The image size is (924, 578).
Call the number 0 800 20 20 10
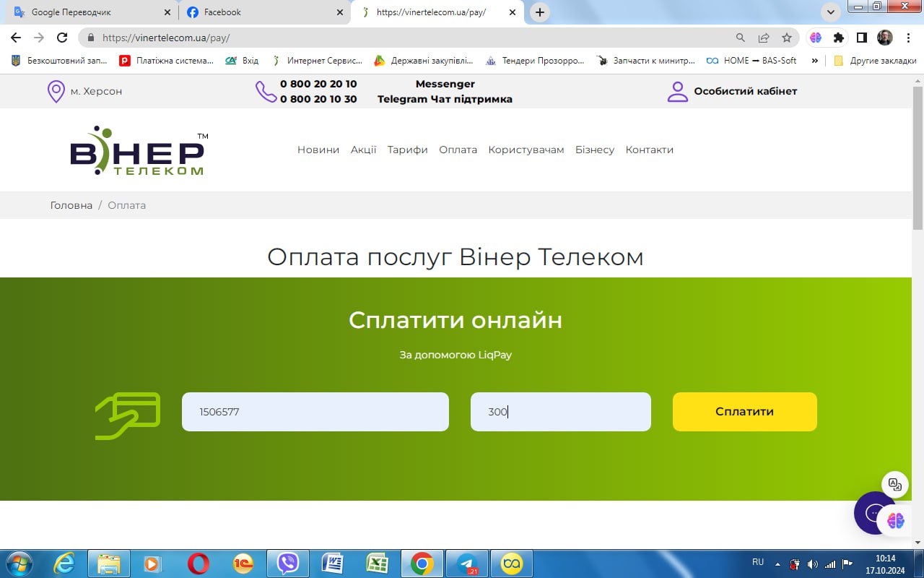(x=318, y=84)
